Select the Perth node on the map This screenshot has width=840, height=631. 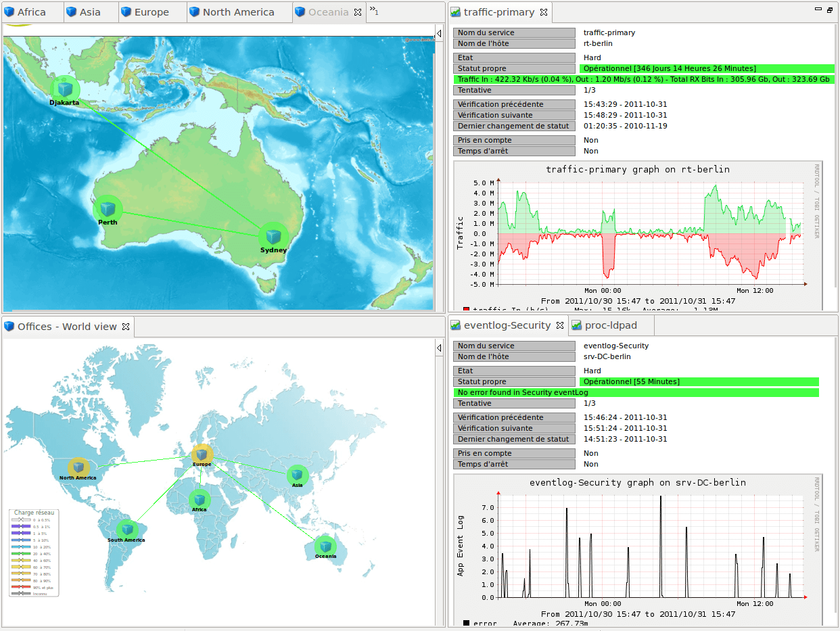(107, 208)
